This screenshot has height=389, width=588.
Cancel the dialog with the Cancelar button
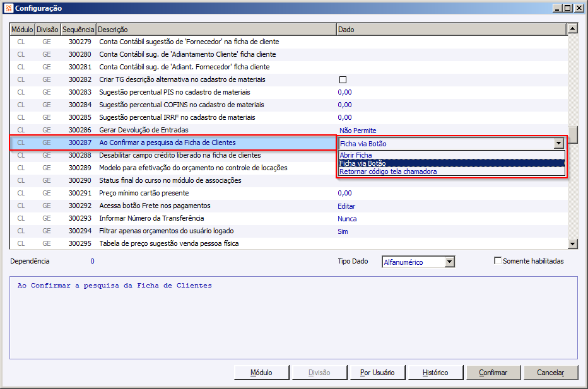click(551, 373)
